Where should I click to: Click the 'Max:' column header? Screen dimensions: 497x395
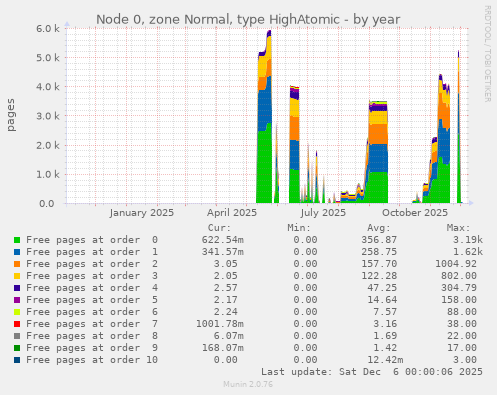[x=458, y=228]
